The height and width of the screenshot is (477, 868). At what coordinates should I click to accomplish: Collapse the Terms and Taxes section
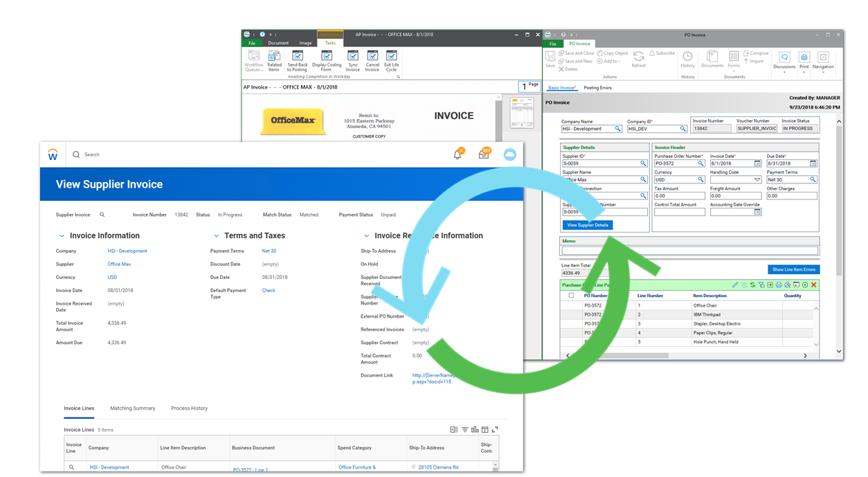(216, 236)
